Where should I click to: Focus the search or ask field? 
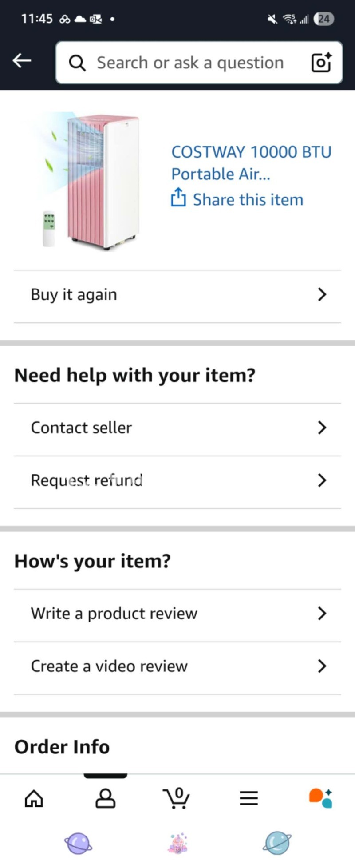click(190, 63)
